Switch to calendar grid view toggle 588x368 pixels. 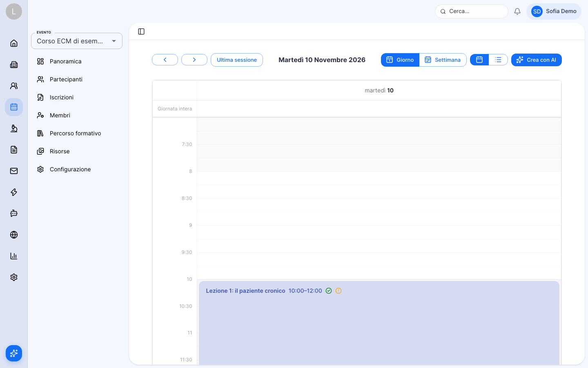click(x=479, y=60)
